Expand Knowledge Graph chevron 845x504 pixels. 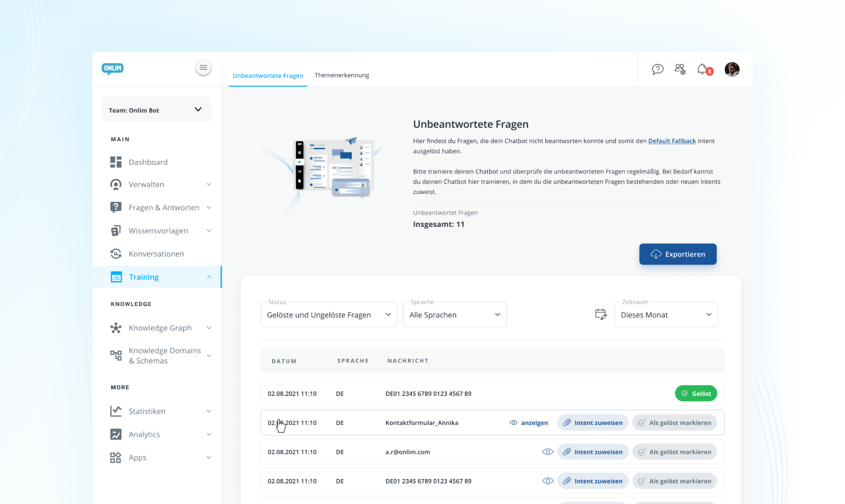[209, 328]
